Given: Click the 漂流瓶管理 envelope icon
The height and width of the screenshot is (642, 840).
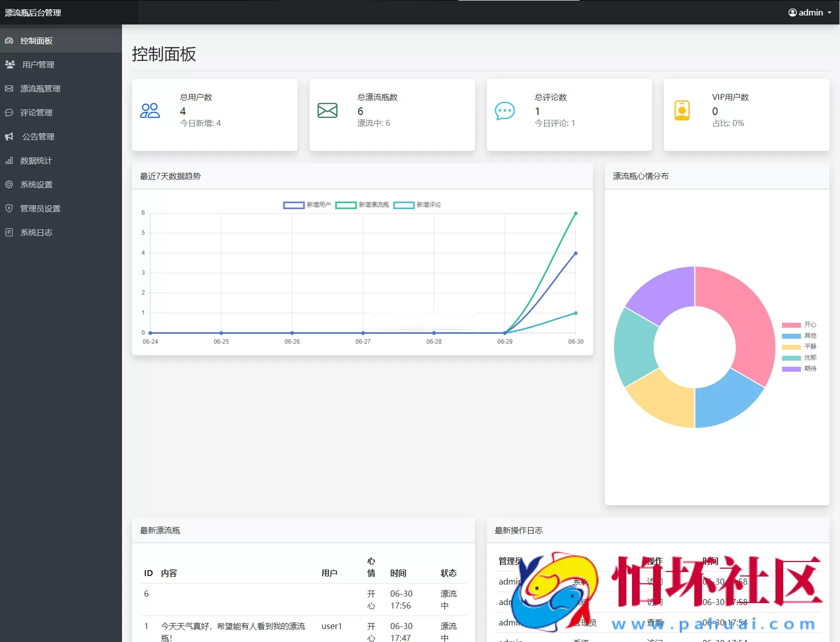Looking at the screenshot, I should 9,88.
